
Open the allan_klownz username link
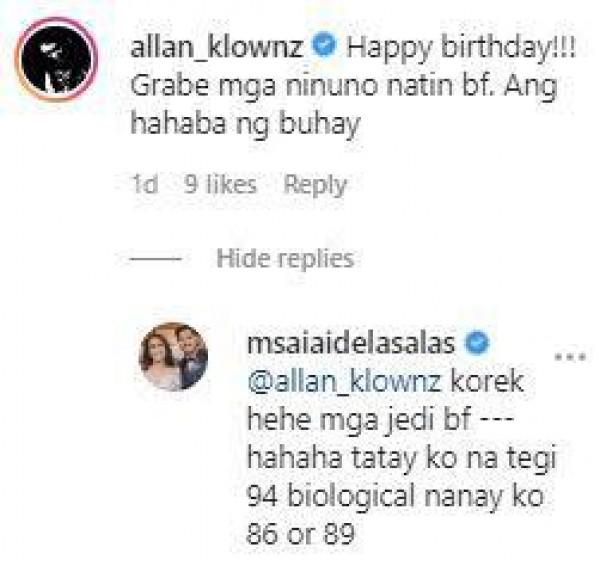click(217, 47)
